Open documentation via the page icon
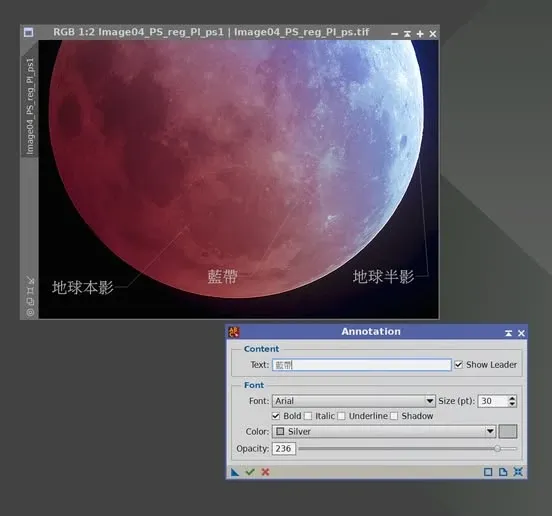552x516 pixels. 503,472
